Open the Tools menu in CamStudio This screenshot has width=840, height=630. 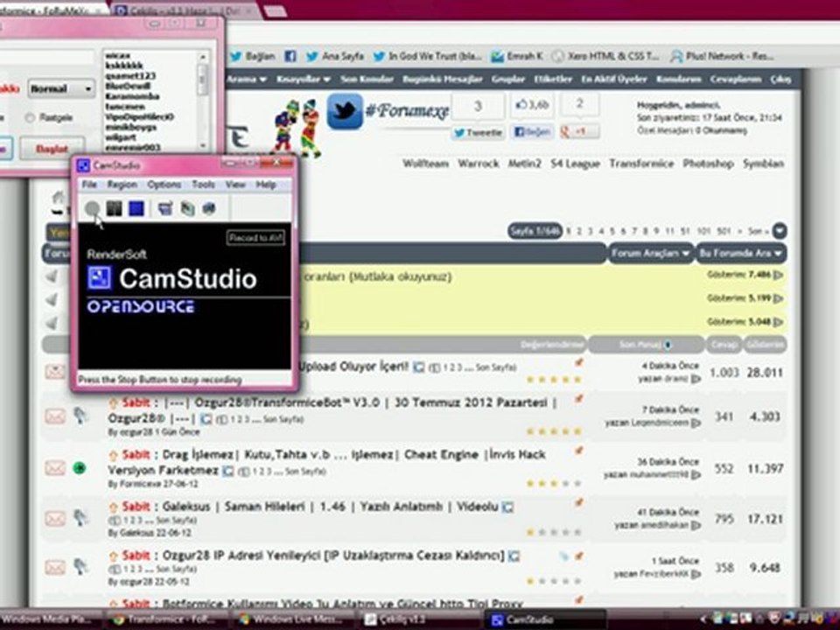pos(203,185)
